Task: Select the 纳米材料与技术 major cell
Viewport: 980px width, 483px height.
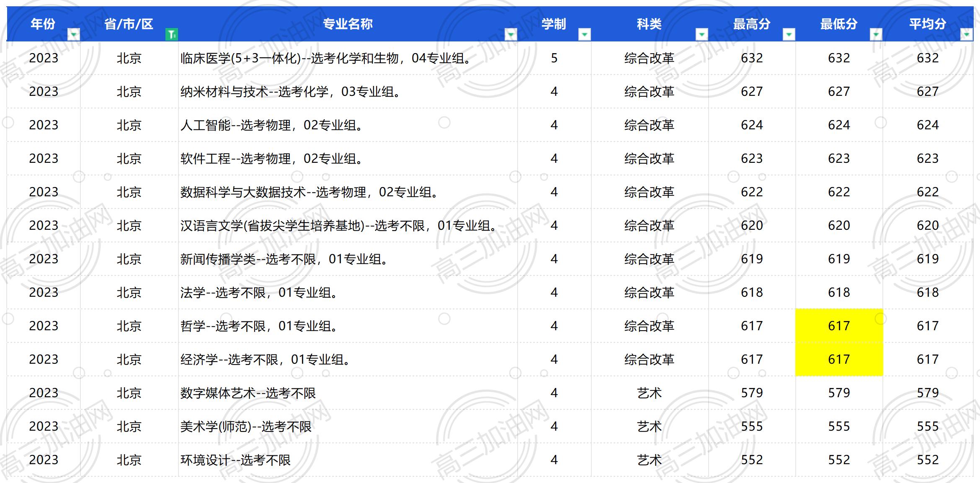Action: click(x=348, y=92)
